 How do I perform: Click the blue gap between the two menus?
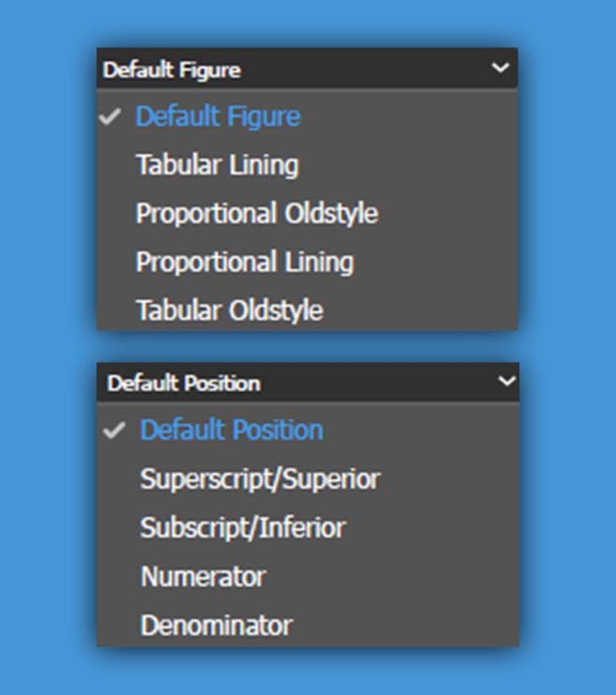308,346
